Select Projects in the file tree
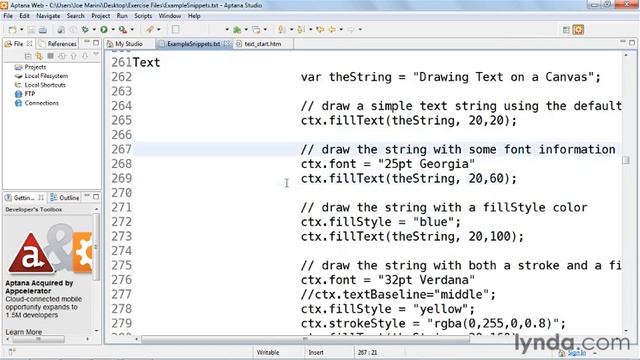 point(35,67)
